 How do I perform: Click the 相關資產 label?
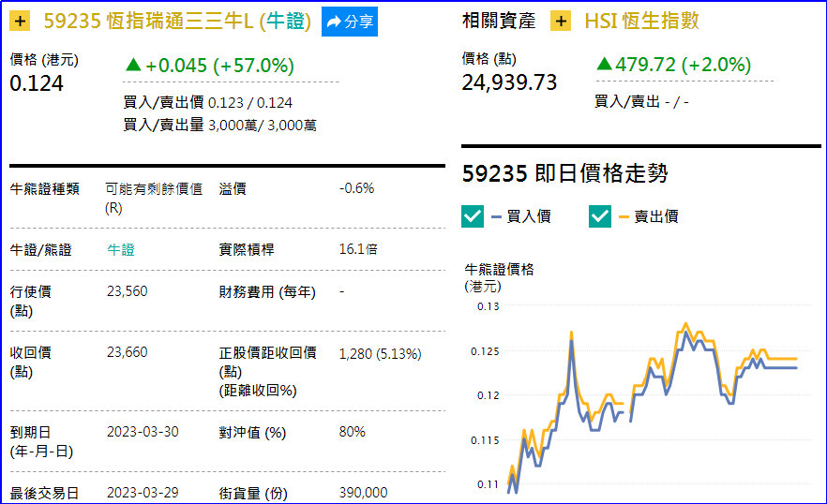(499, 22)
